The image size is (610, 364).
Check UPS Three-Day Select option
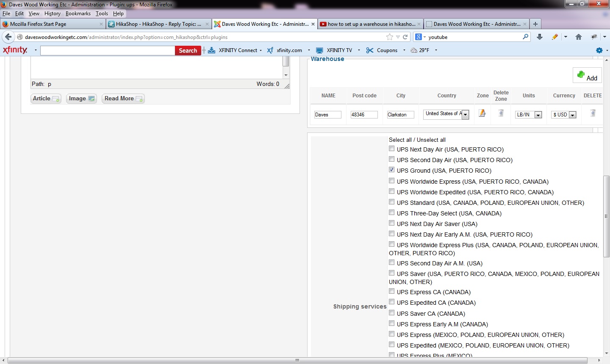[x=392, y=212]
